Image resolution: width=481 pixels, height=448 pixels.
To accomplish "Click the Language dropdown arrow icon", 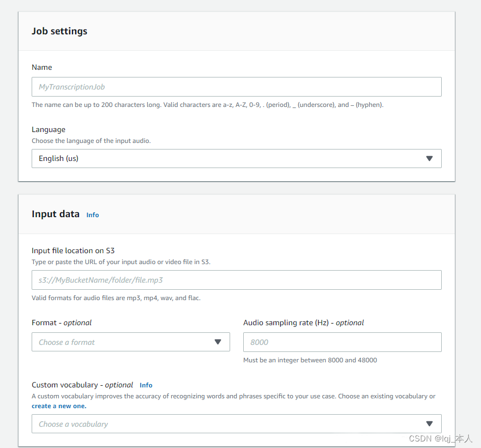I will 429,159.
